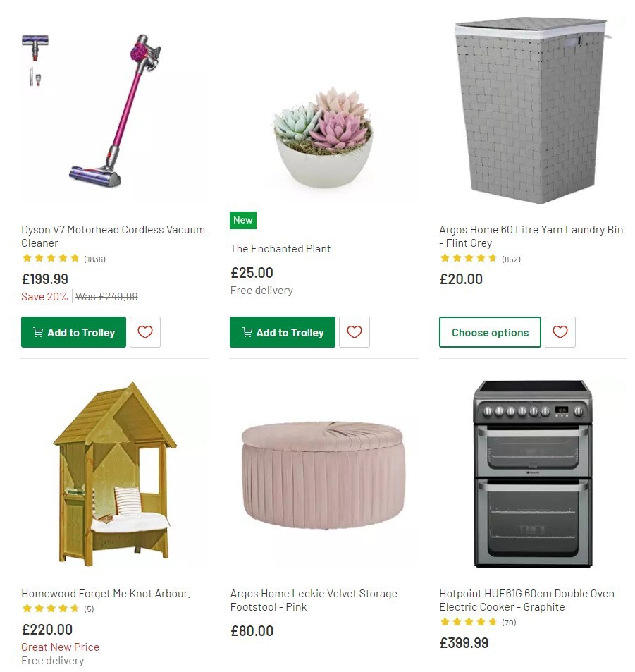The image size is (635, 672).
Task: Click heart icon beside The Enchanted Plant
Action: pyautogui.click(x=355, y=332)
